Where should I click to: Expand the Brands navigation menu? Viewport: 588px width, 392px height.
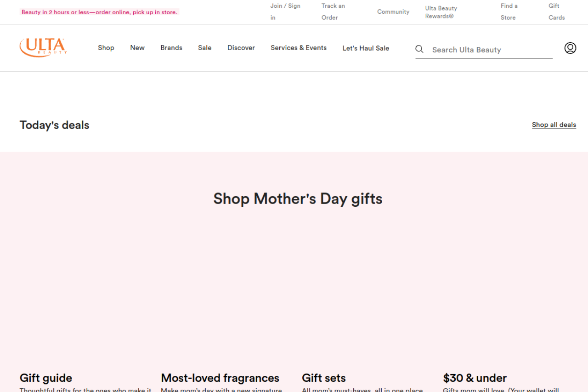(x=171, y=48)
